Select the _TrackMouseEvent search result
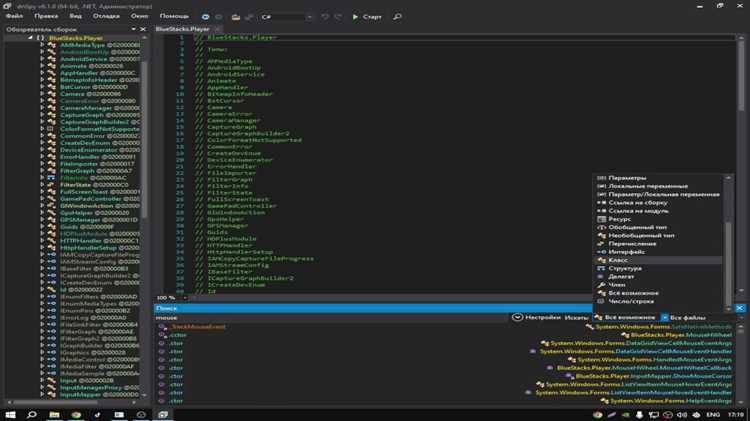The height and width of the screenshot is (421, 750). pyautogui.click(x=198, y=326)
